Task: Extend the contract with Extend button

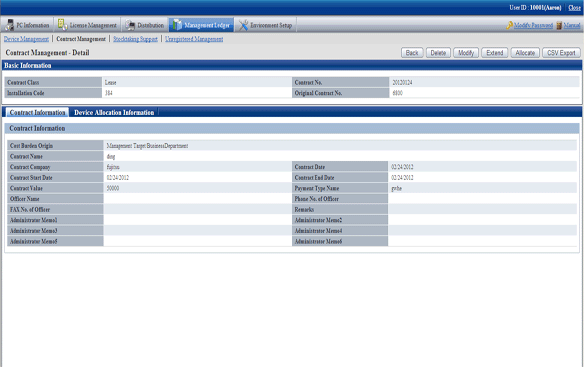Action: [495, 53]
